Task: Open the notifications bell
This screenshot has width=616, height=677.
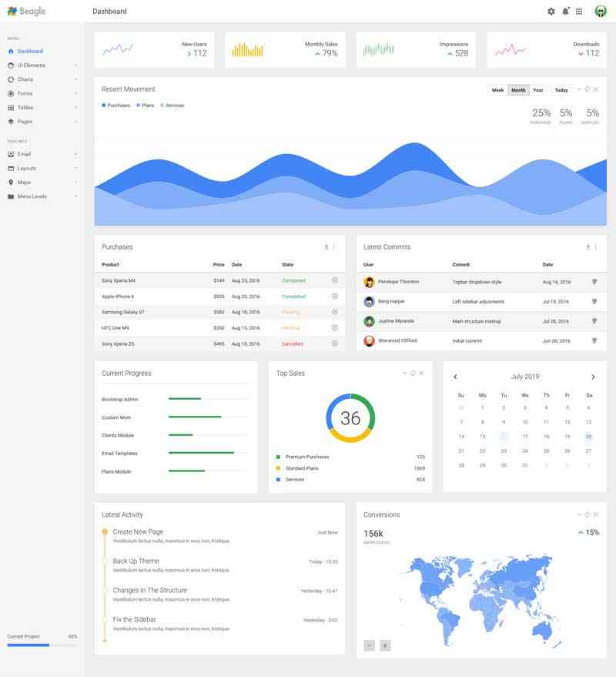Action: [x=566, y=12]
